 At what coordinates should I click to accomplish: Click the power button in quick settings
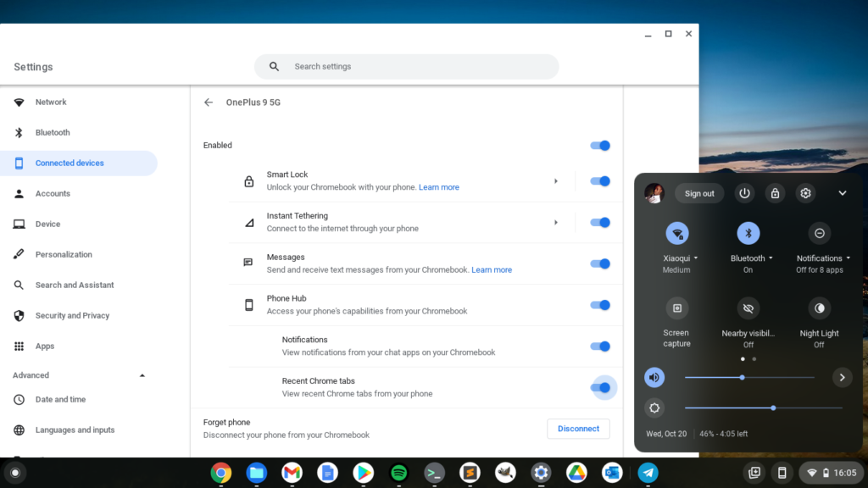coord(744,193)
